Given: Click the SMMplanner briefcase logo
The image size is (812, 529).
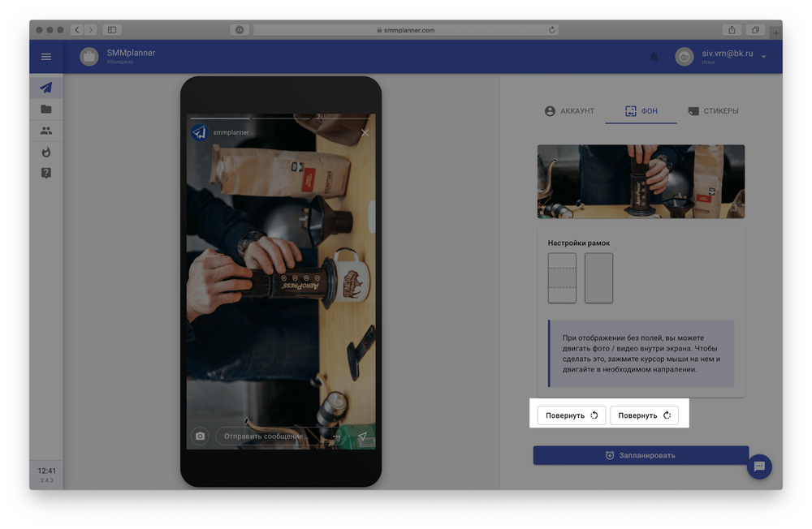Looking at the screenshot, I should 89,57.
